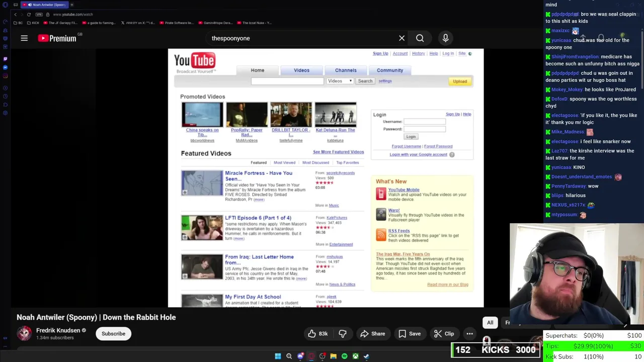This screenshot has width=644, height=362.
Task: Open the X post bookmark
Action: (x=137, y=23)
